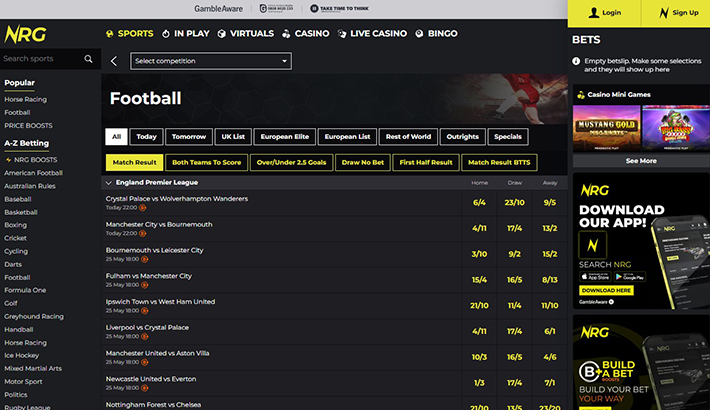710x410 pixels.
Task: Click the stream icon under Fulham vs Manchester City
Action: pyautogui.click(x=144, y=285)
